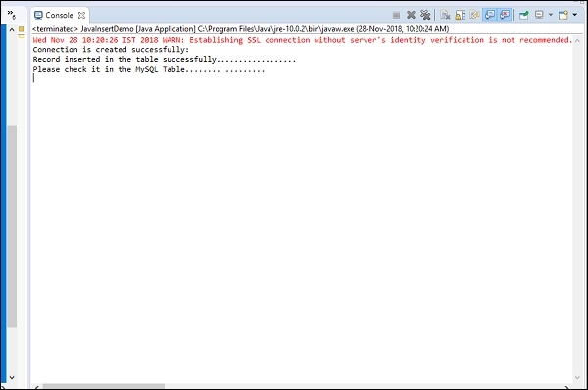Click the Pin Console icon
This screenshot has width=588, height=390.
pyautogui.click(x=524, y=15)
